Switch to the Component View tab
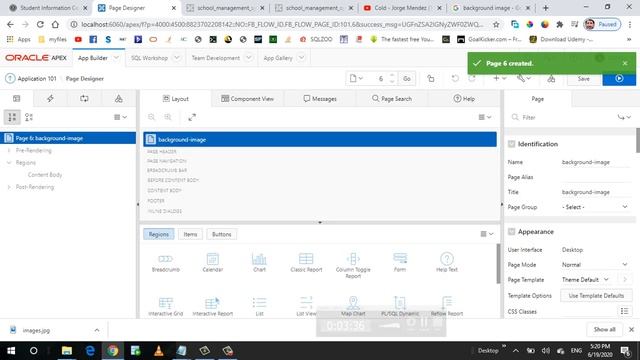The width and height of the screenshot is (640, 360). click(247, 99)
